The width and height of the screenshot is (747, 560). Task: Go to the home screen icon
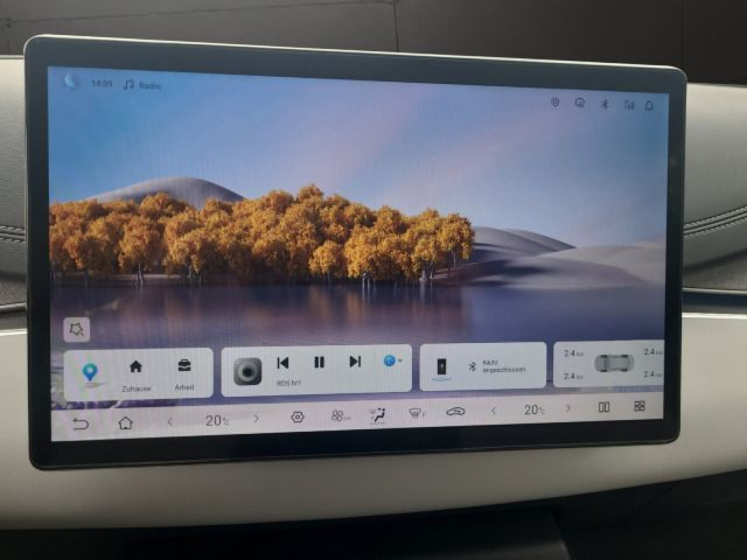pyautogui.click(x=125, y=423)
